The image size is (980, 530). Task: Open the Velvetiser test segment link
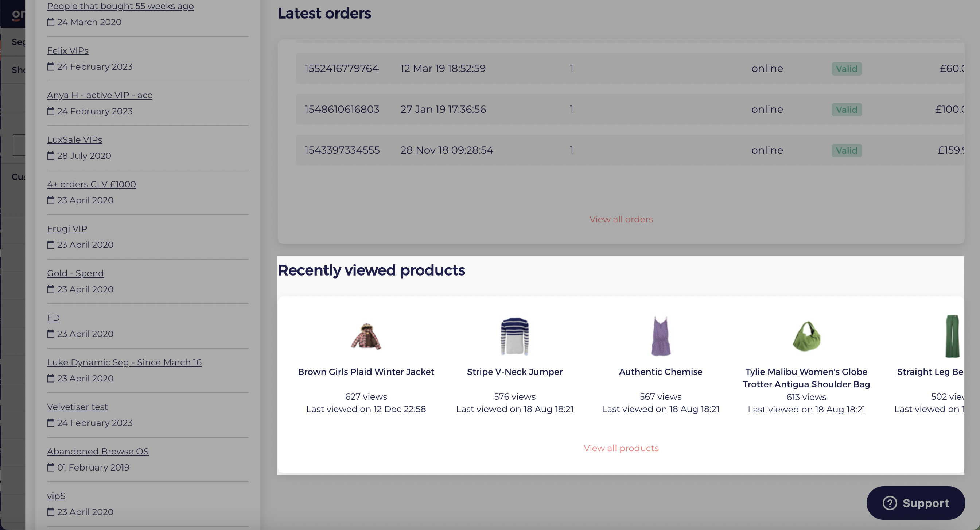click(77, 407)
